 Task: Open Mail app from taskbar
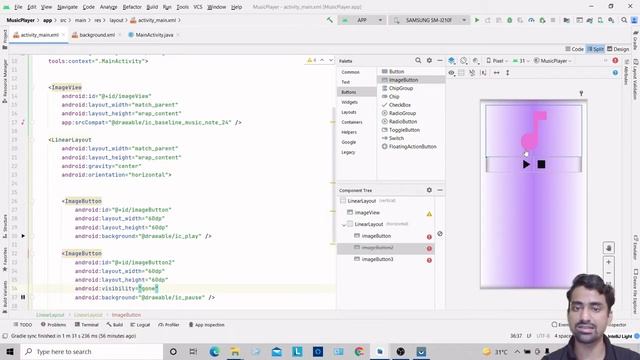277,351
